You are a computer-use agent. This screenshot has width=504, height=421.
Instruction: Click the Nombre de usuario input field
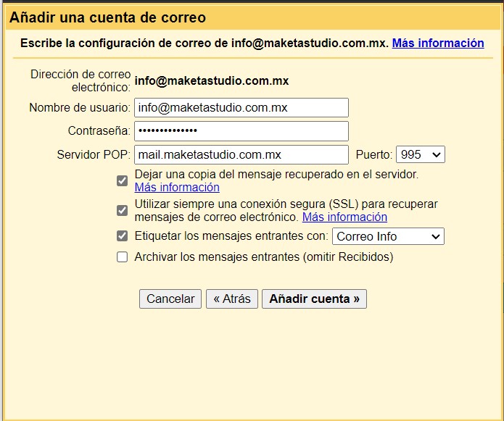241,108
